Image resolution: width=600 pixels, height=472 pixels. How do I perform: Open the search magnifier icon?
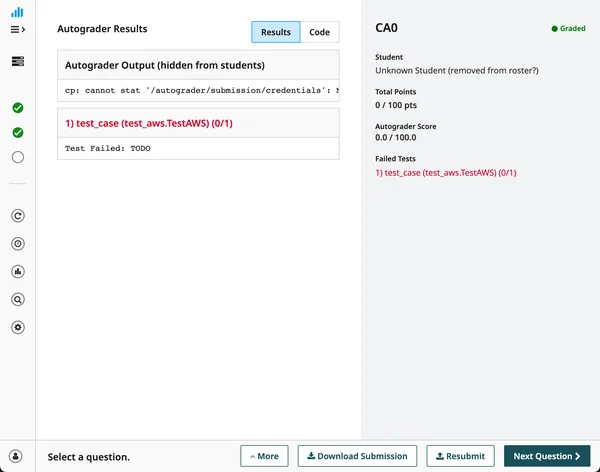tap(18, 299)
